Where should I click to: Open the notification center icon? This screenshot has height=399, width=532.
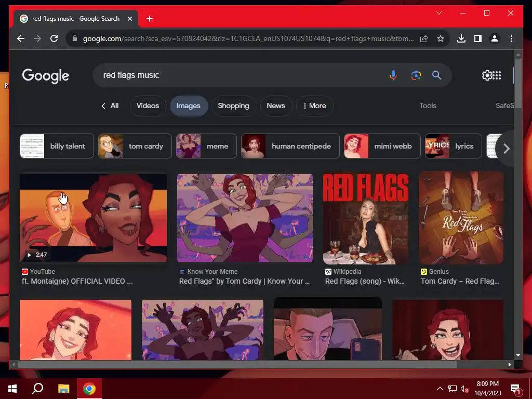[516, 389]
